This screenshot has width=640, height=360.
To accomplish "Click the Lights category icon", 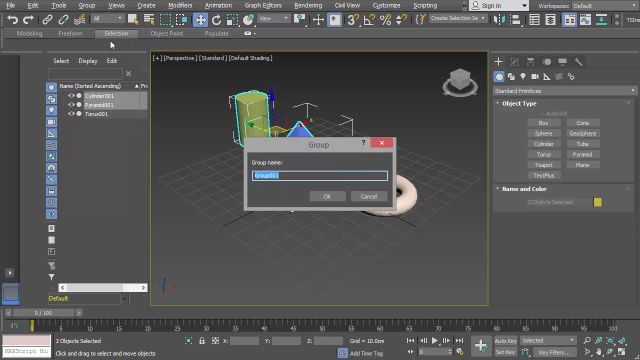I will point(523,77).
